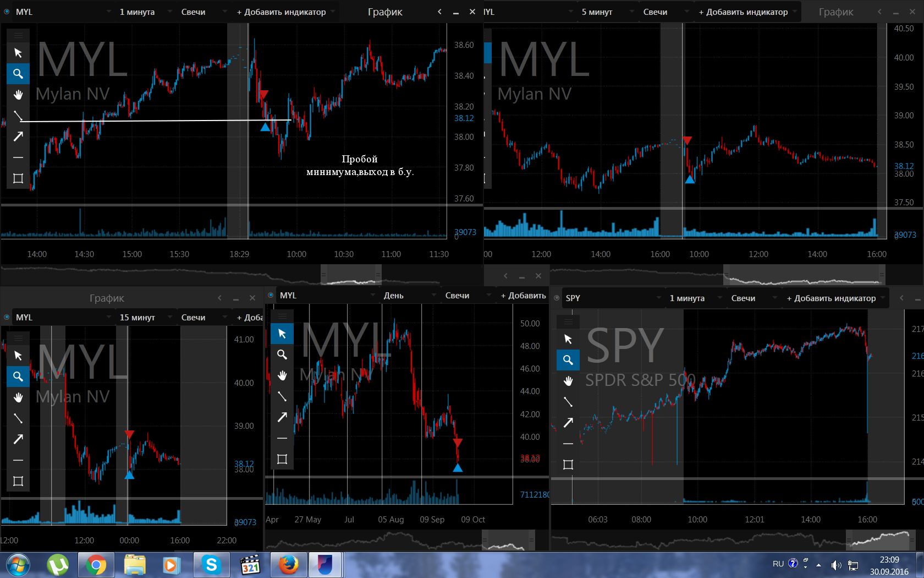This screenshot has width=924, height=578.
Task: Activate the pointer cursor tool in MYL 15-minute chart
Action: (18, 356)
